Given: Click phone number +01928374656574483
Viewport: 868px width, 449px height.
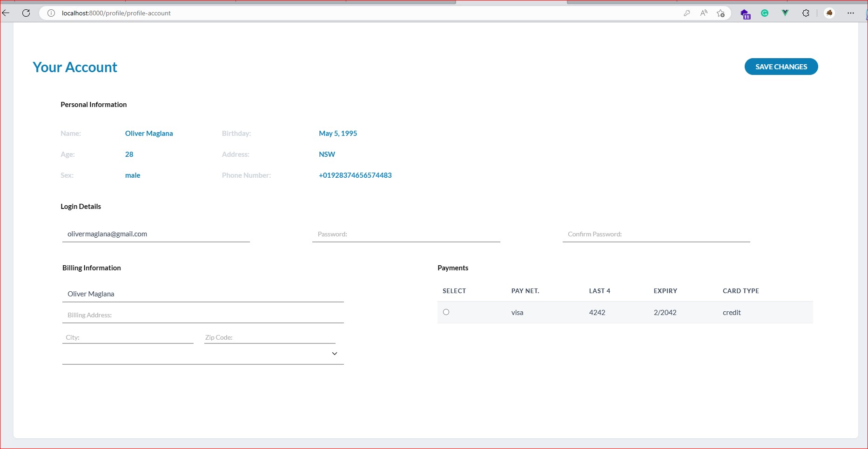Looking at the screenshot, I should (x=355, y=175).
